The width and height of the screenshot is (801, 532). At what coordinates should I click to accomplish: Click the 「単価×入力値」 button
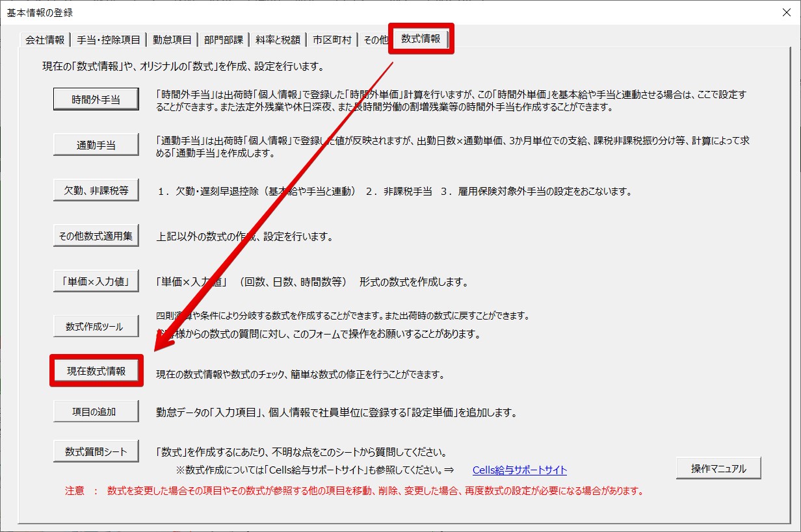[x=96, y=281]
